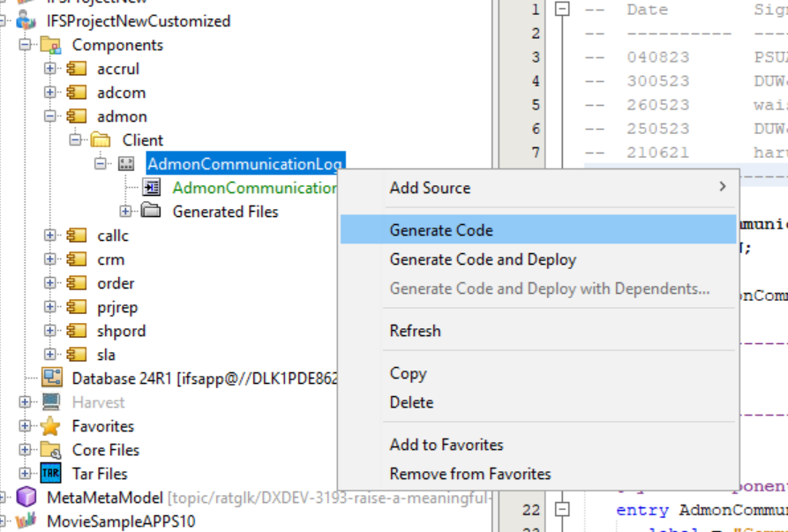Image resolution: width=788 pixels, height=532 pixels.
Task: Open the Add Source submenu
Action: click(430, 188)
